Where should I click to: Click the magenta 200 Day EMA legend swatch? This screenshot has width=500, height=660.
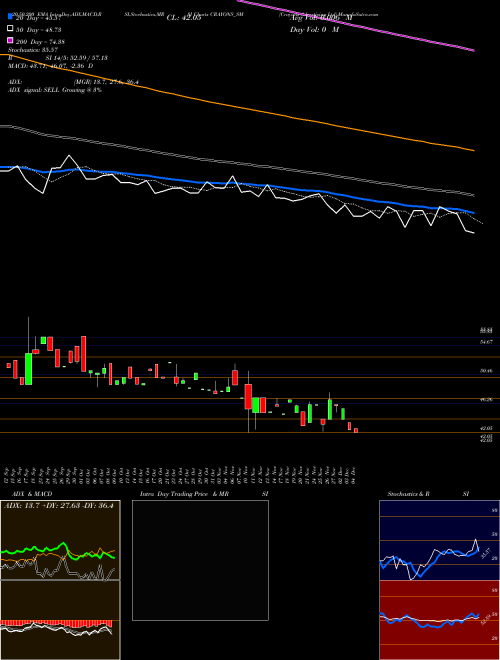pyautogui.click(x=10, y=40)
